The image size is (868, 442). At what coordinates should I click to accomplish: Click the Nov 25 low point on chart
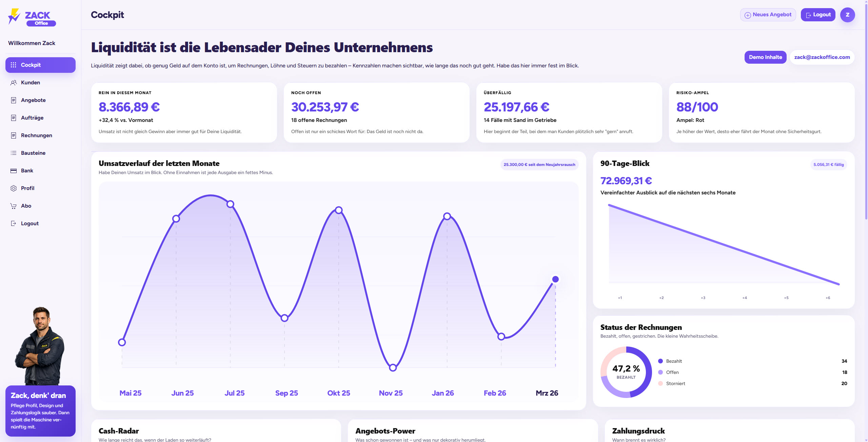tap(393, 368)
